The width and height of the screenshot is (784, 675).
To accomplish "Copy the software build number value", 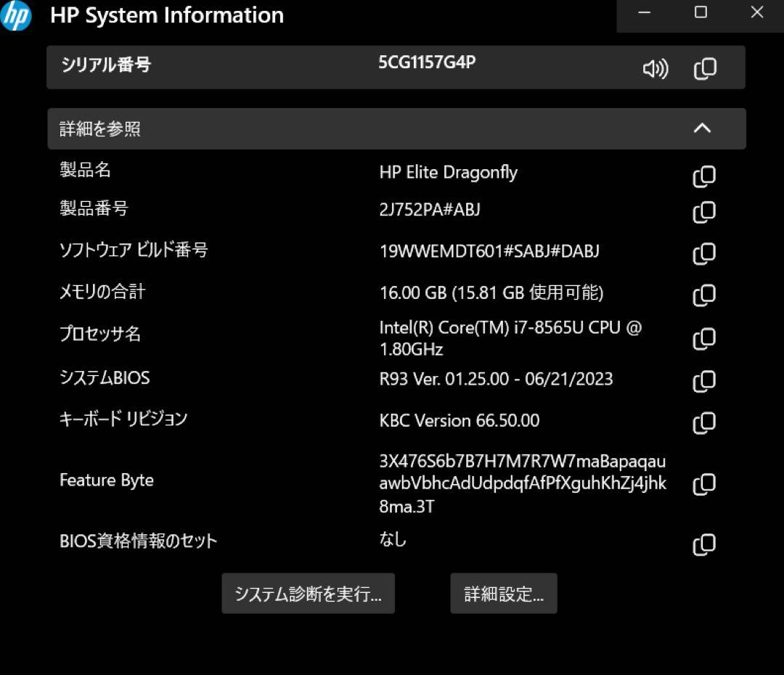I will (704, 253).
